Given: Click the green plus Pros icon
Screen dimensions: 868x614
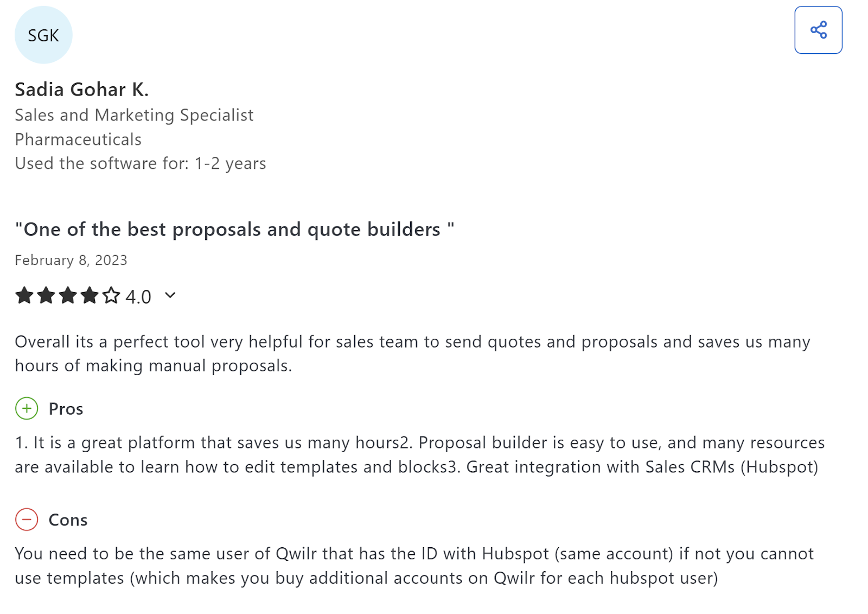Looking at the screenshot, I should [27, 408].
